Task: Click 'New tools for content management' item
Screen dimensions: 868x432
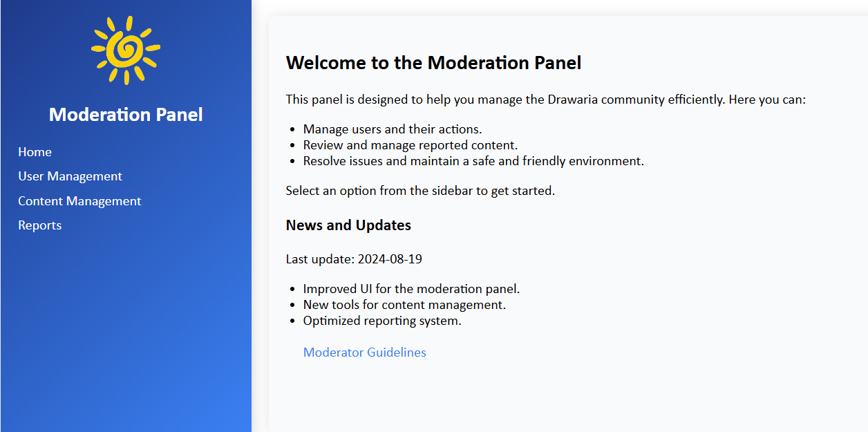Action: (404, 305)
